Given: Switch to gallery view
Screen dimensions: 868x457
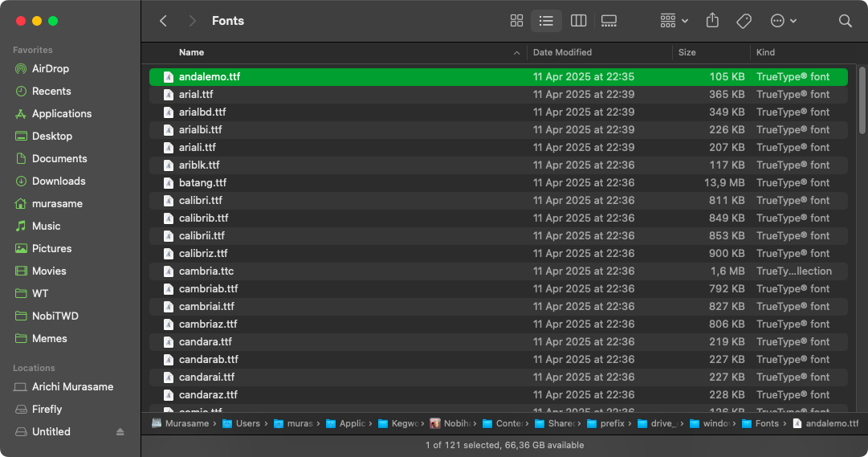Looking at the screenshot, I should point(609,21).
